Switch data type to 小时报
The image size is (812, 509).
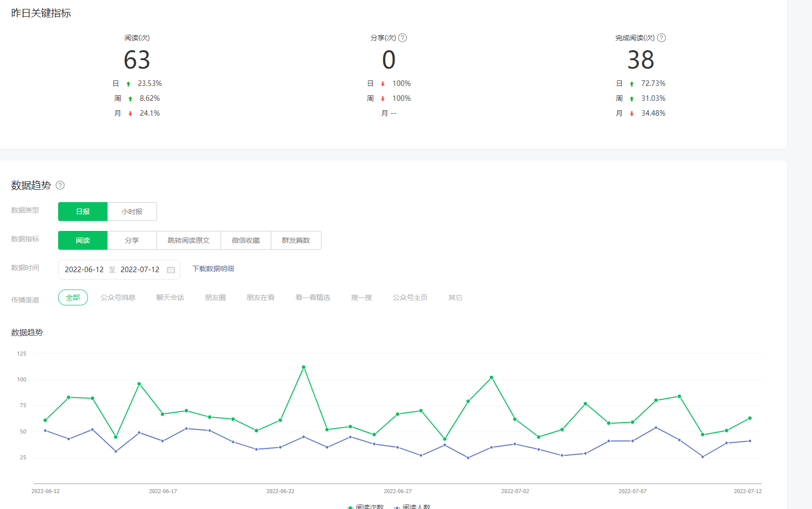coord(132,212)
